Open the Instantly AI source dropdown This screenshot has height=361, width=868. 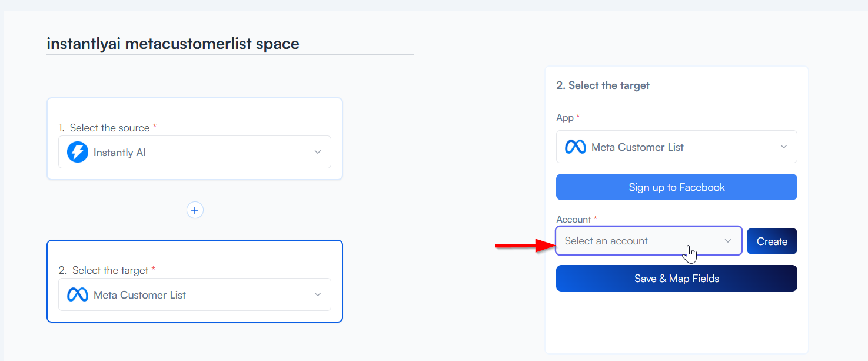tap(194, 153)
